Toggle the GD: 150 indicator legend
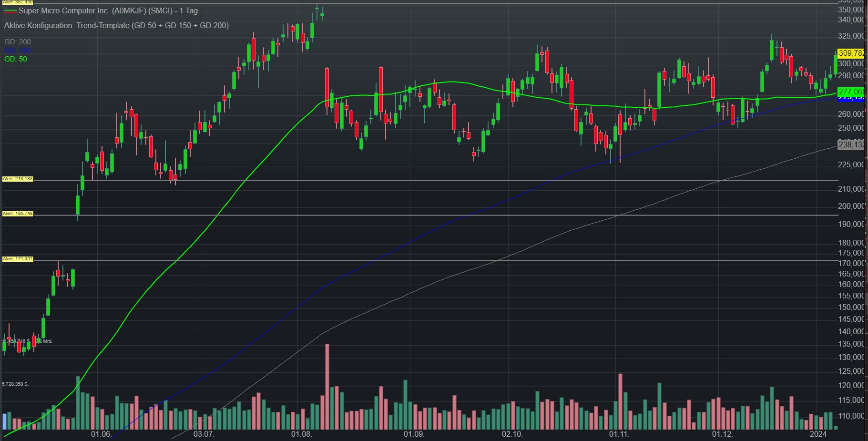 (18, 51)
